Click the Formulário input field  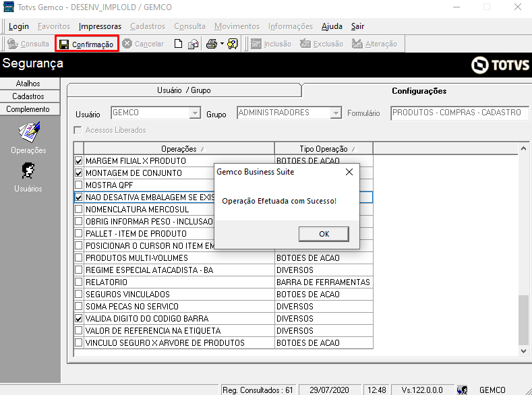[460, 113]
